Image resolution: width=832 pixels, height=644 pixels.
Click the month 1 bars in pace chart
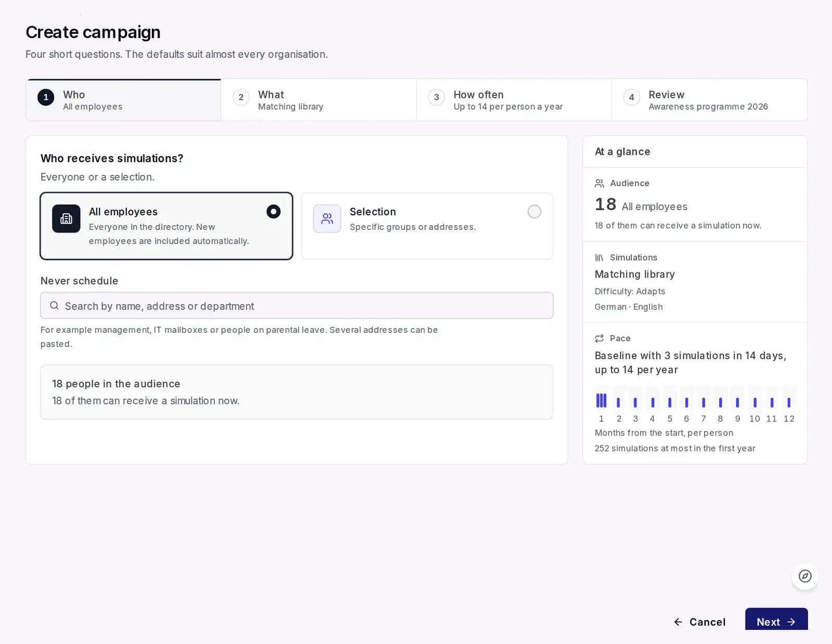[x=602, y=401]
